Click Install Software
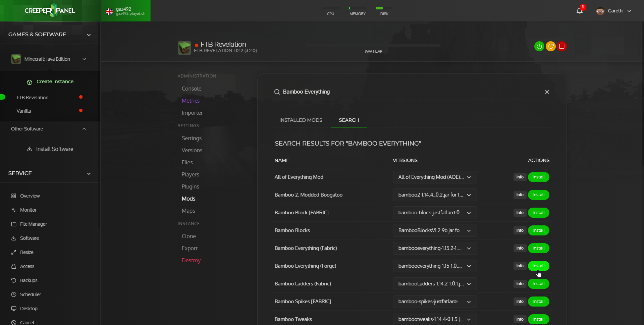644x325 pixels. click(50, 149)
